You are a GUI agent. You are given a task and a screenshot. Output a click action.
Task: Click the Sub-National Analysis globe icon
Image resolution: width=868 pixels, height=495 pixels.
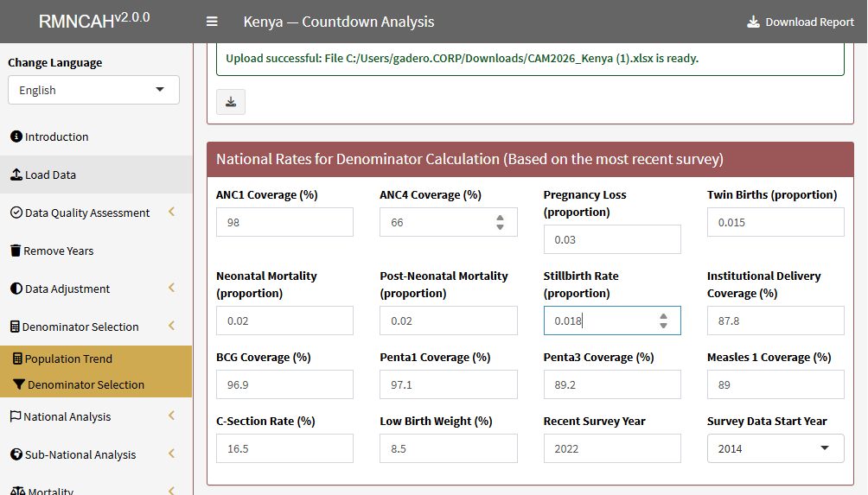click(x=16, y=454)
